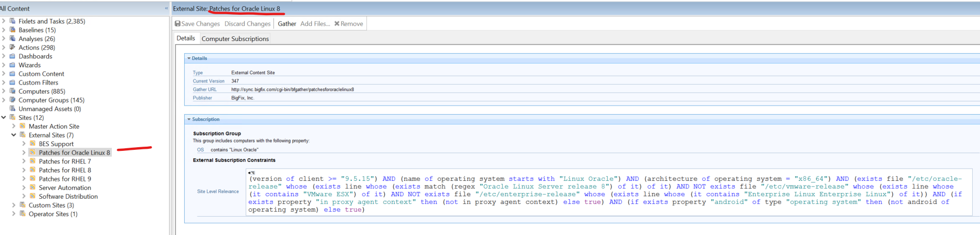This screenshot has height=235, width=980.
Task: Click the Patches for RHEL 9 icon
Action: (33, 179)
